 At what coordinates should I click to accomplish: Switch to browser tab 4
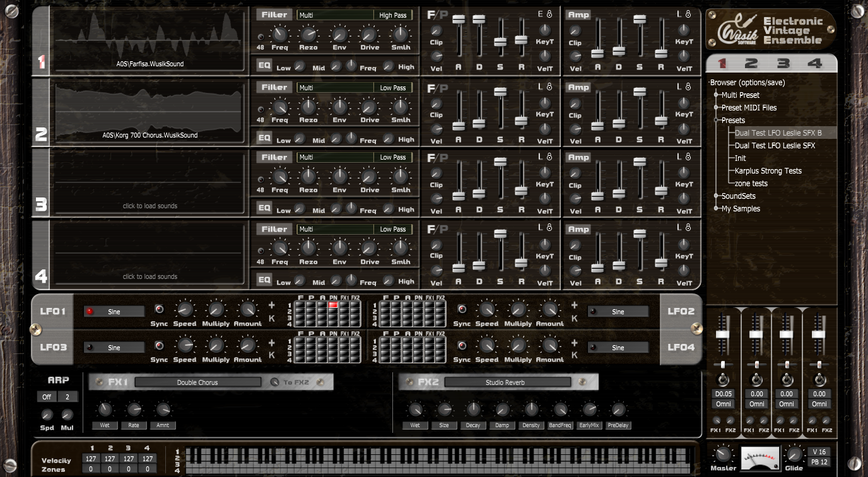pos(815,63)
